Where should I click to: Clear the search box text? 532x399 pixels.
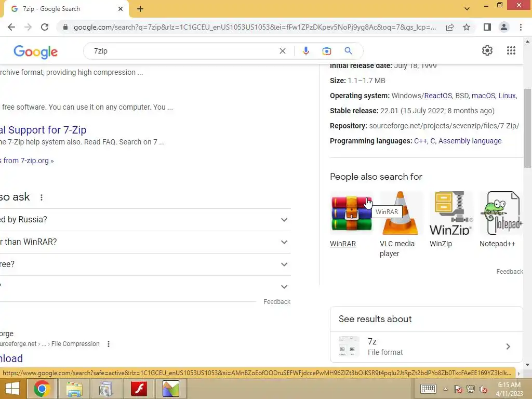click(282, 51)
